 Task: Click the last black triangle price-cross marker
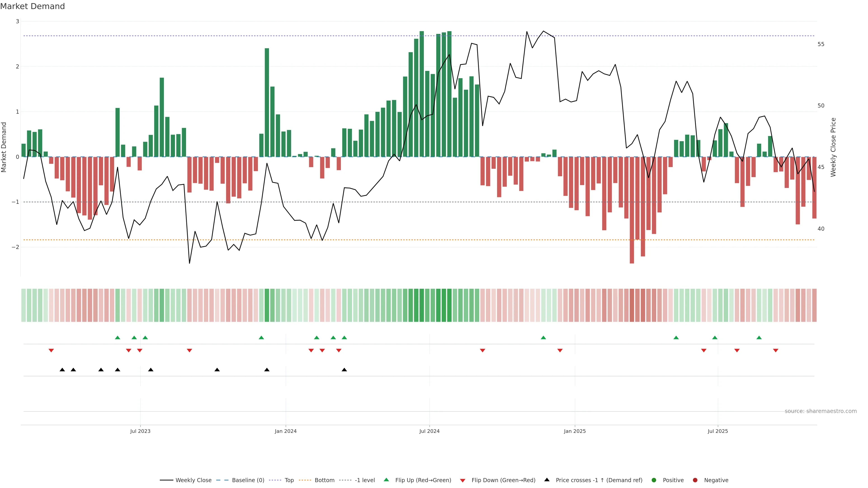344,370
